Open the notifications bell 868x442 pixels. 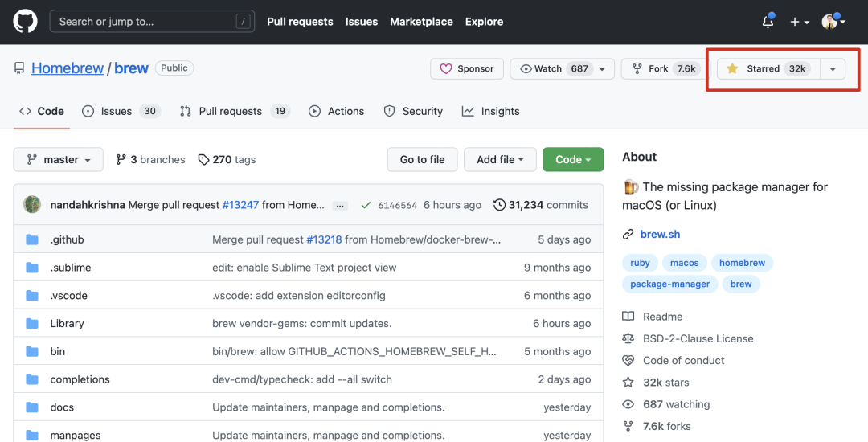tap(768, 22)
